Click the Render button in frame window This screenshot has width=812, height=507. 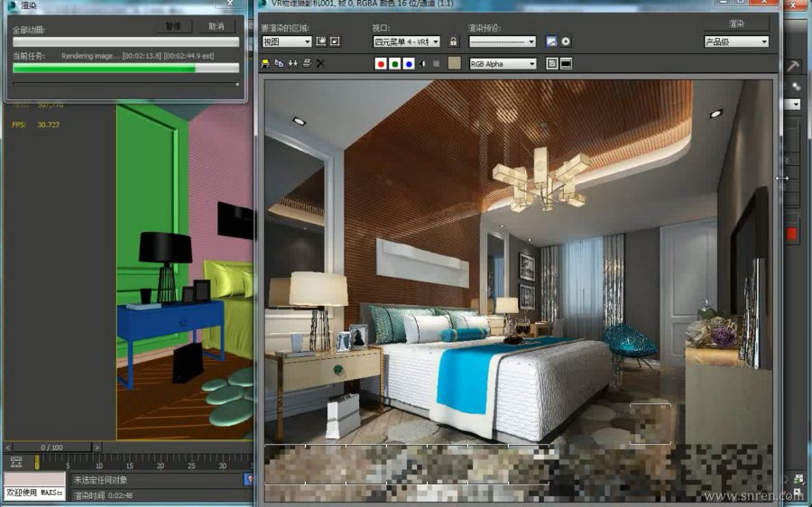point(736,23)
